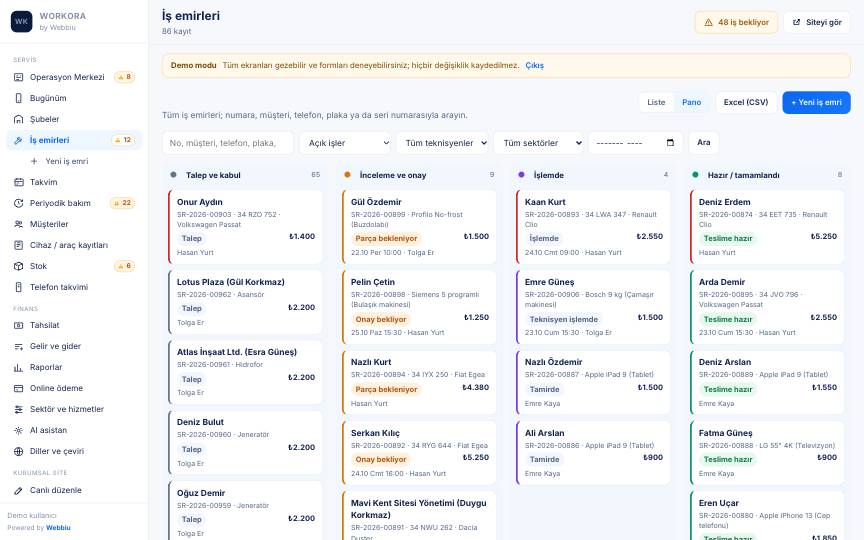Viewport: 864px width, 540px height.
Task: Open Ali Arslan work order card
Action: point(593,453)
